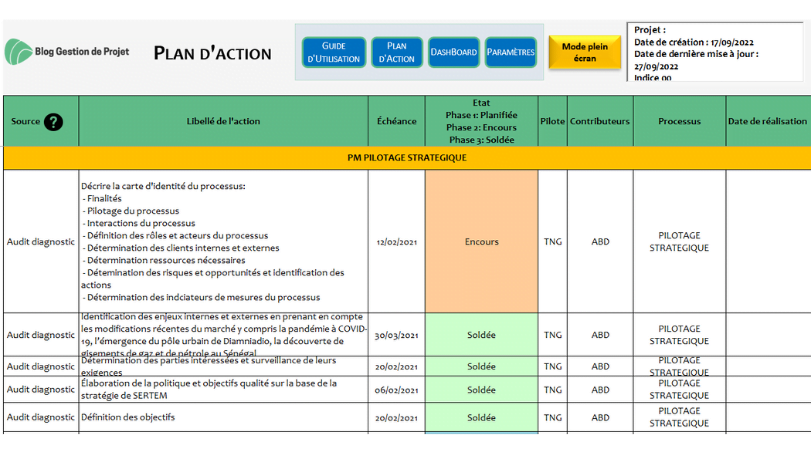Click the Libellé de l'action column header
Screen dimensions: 811x456
tap(223, 121)
